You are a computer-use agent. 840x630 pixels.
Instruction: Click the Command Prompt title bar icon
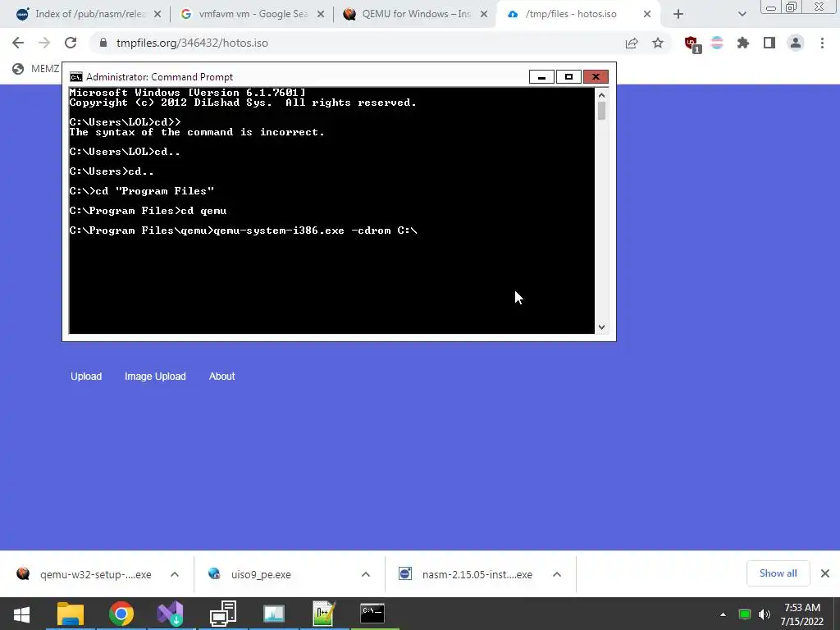point(76,77)
